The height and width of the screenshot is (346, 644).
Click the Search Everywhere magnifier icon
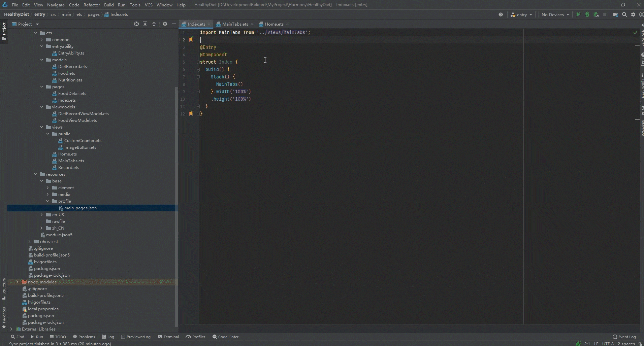point(624,14)
